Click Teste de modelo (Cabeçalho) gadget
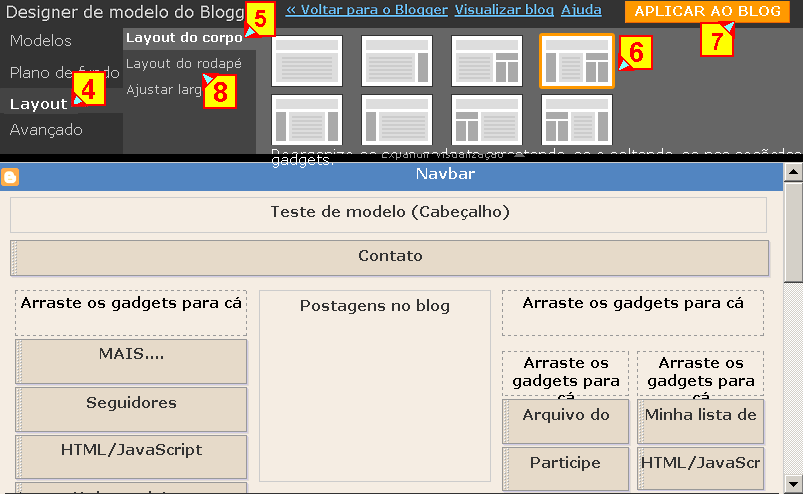This screenshot has height=494, width=803. coord(388,215)
